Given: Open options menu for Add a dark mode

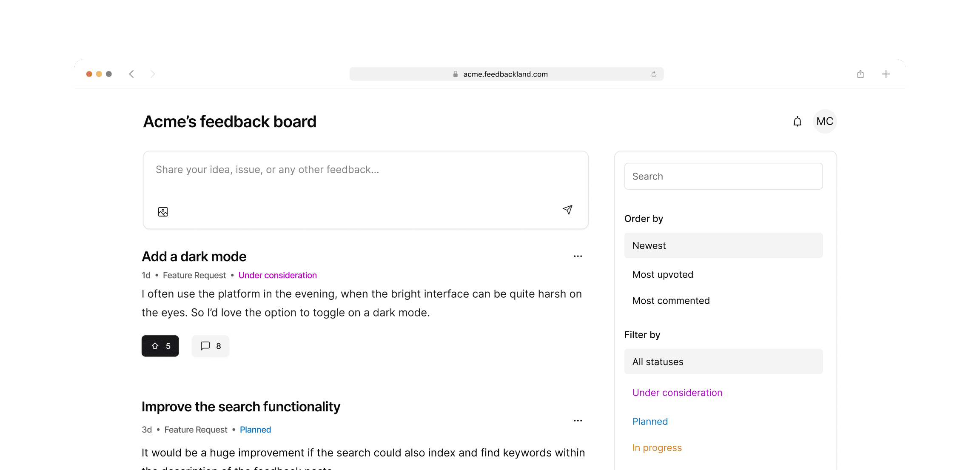Looking at the screenshot, I should point(578,256).
